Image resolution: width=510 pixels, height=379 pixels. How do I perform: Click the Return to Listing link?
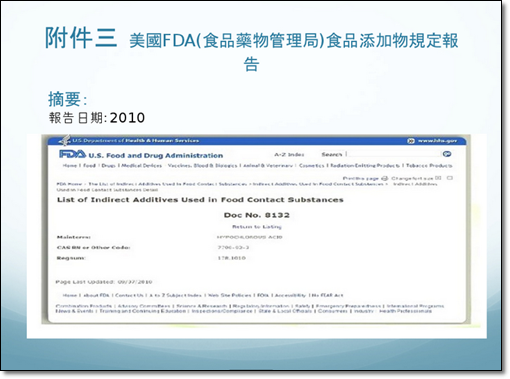[257, 227]
